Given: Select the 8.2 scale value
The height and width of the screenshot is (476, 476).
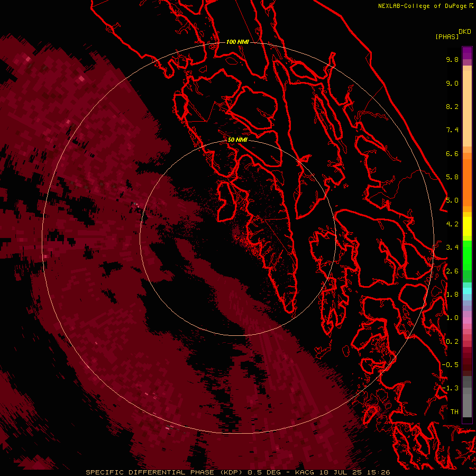Looking at the screenshot, I should coord(452,106).
